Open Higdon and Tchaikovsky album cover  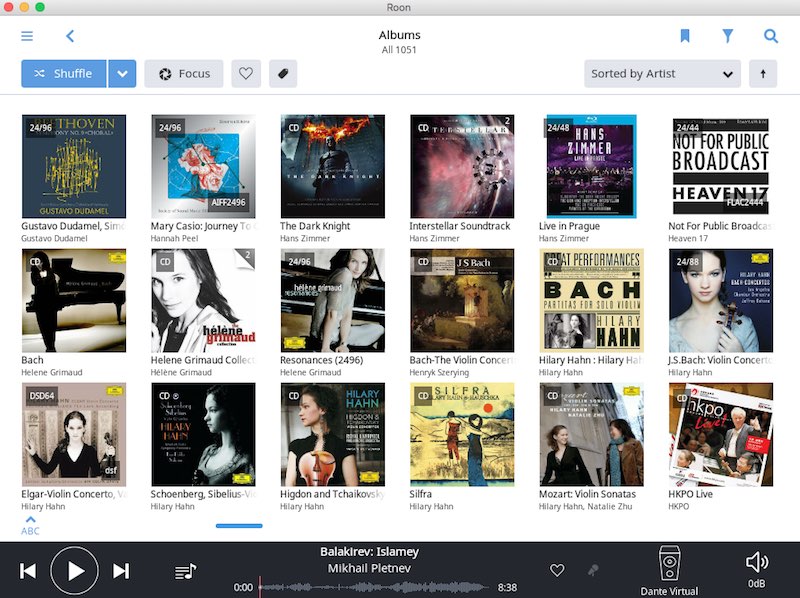click(333, 435)
